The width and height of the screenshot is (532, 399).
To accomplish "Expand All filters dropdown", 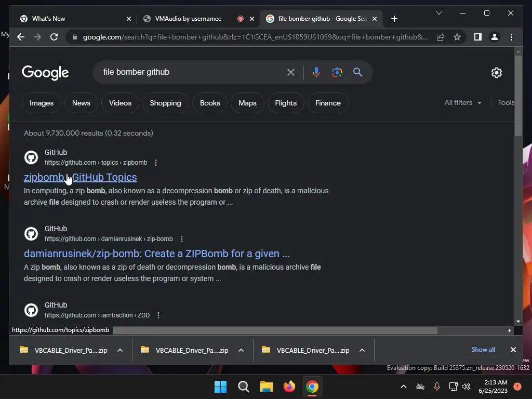I will [463, 102].
